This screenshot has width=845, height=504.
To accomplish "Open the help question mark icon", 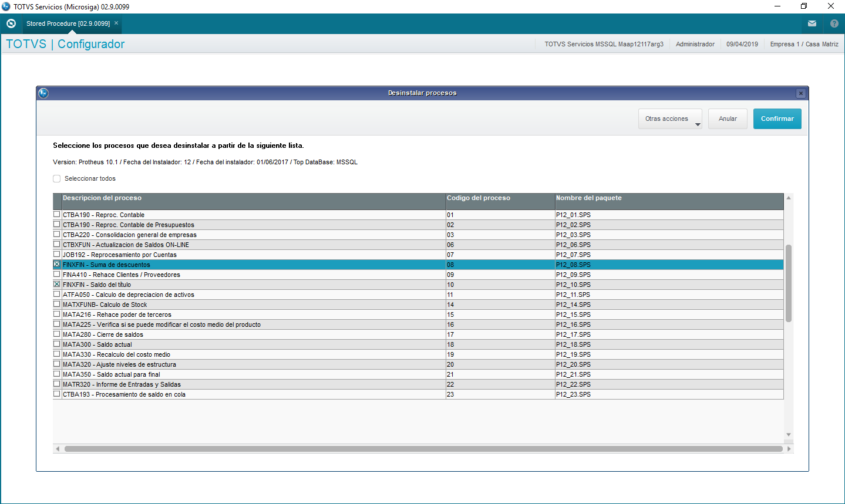I will (x=834, y=23).
